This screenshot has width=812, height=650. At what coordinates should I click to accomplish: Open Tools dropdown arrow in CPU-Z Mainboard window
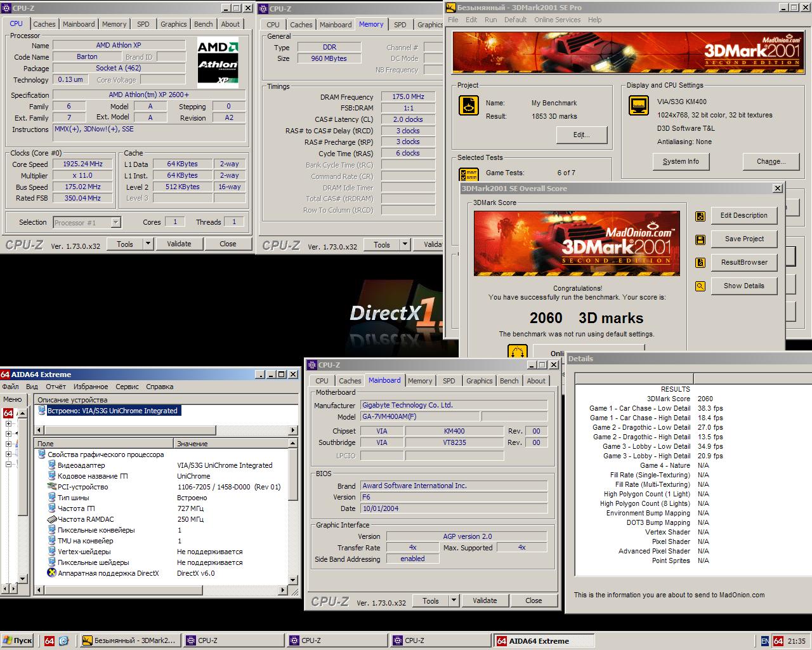[x=454, y=600]
